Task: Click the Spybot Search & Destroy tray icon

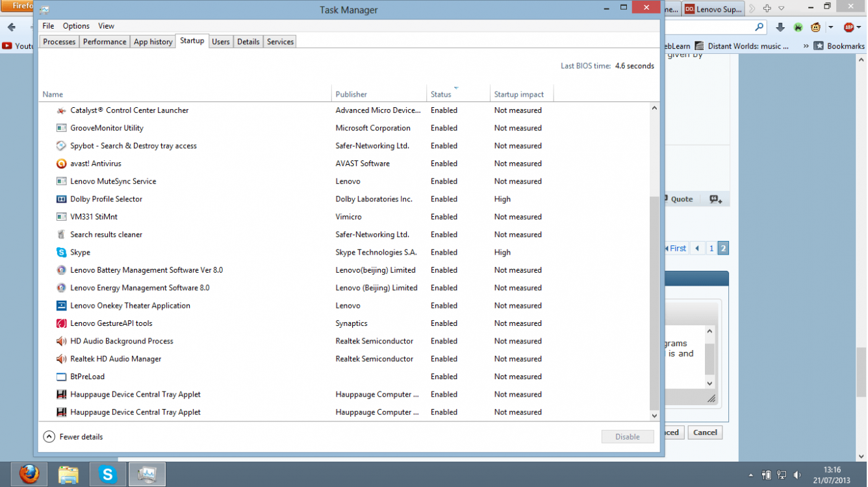Action: (61, 146)
